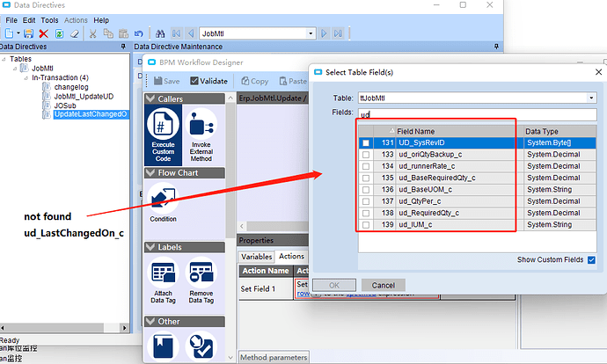The height and width of the screenshot is (364, 607).
Task: Open the Edit menu
Action: (29, 20)
